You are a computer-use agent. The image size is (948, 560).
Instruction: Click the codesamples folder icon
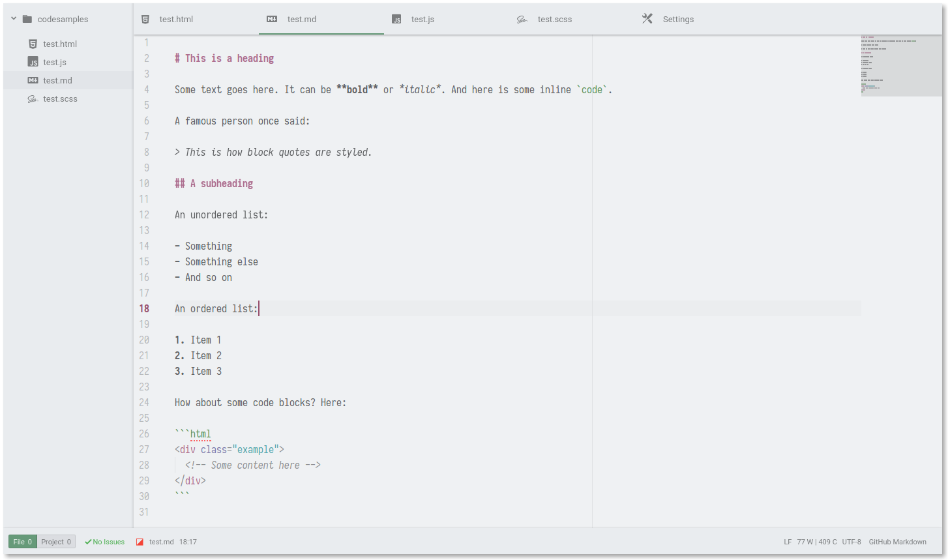[27, 19]
